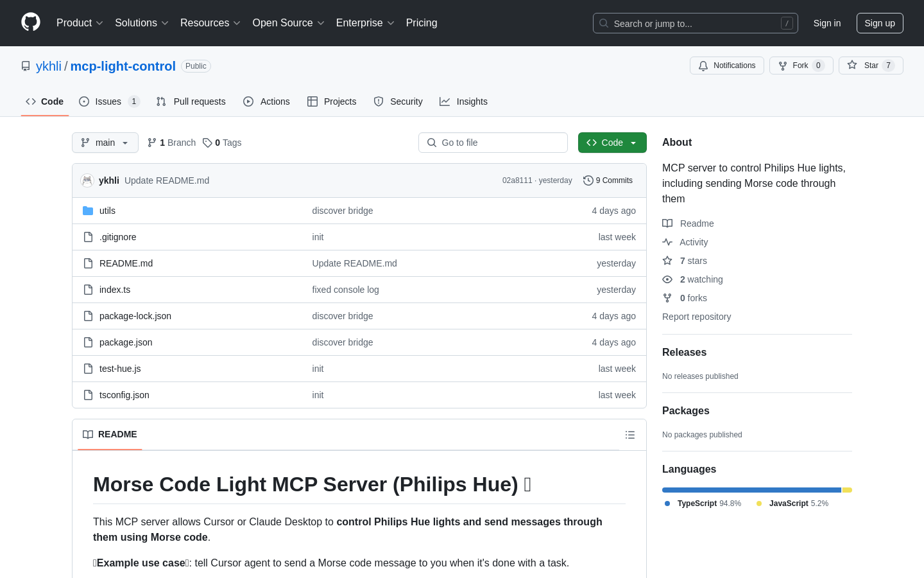This screenshot has height=578, width=924.
Task: Open Releases section heading
Action: pos(684,353)
